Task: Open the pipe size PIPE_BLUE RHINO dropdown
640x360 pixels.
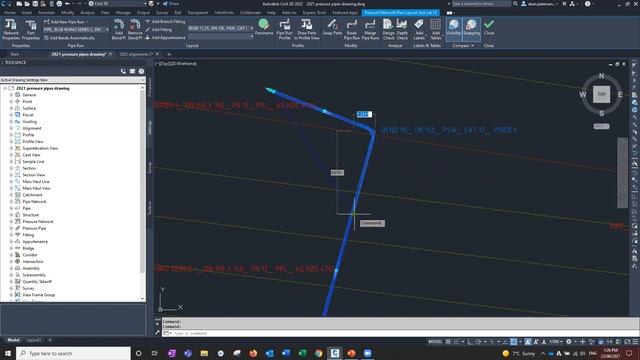Action: point(76,29)
